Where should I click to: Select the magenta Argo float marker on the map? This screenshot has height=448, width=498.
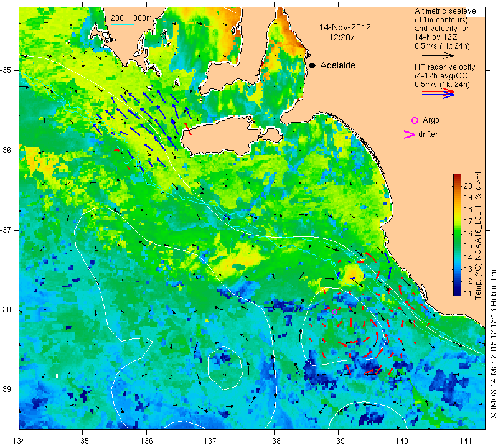point(334,312)
